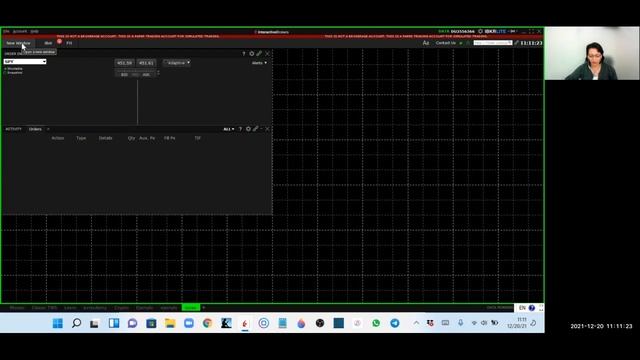Screen dimensions: 640x360
Task: Click the 451.59 bid price button
Action: (x=124, y=63)
